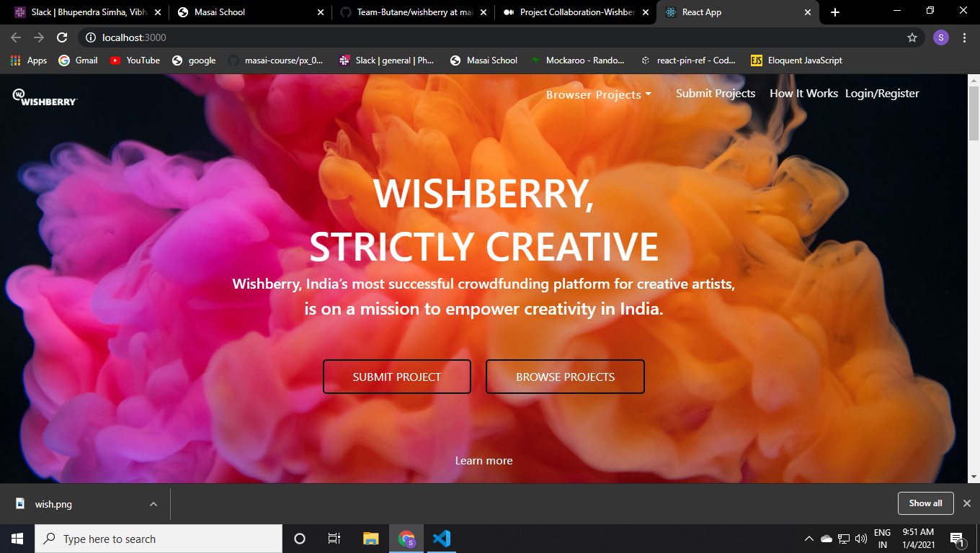Click the ENG IN language indicator

coord(882,539)
